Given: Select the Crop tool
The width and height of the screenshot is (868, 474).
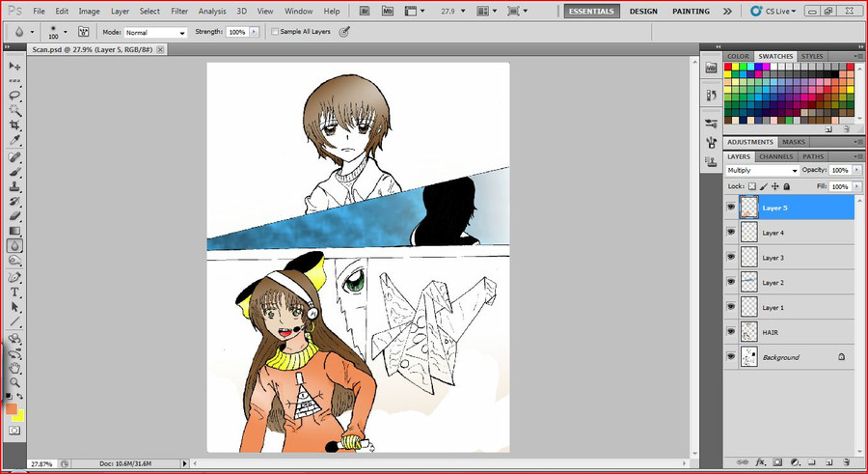Looking at the screenshot, I should tap(14, 125).
